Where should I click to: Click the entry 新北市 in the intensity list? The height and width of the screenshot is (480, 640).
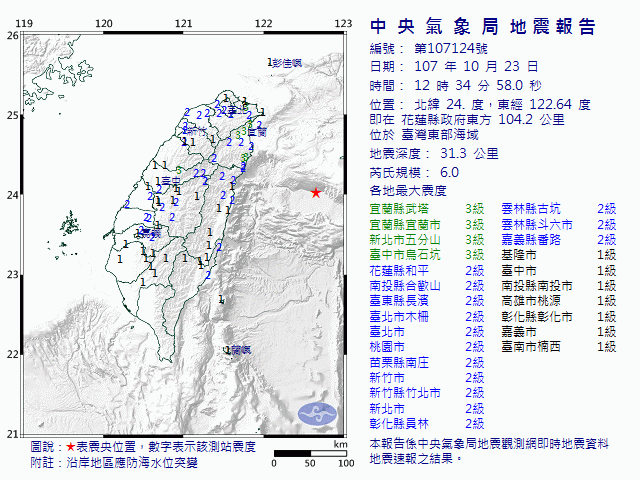coord(387,409)
